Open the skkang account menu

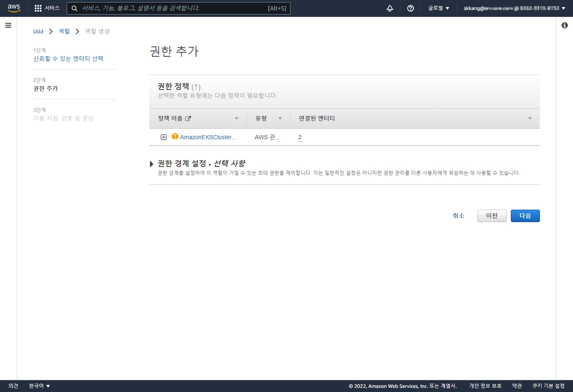[x=514, y=8]
